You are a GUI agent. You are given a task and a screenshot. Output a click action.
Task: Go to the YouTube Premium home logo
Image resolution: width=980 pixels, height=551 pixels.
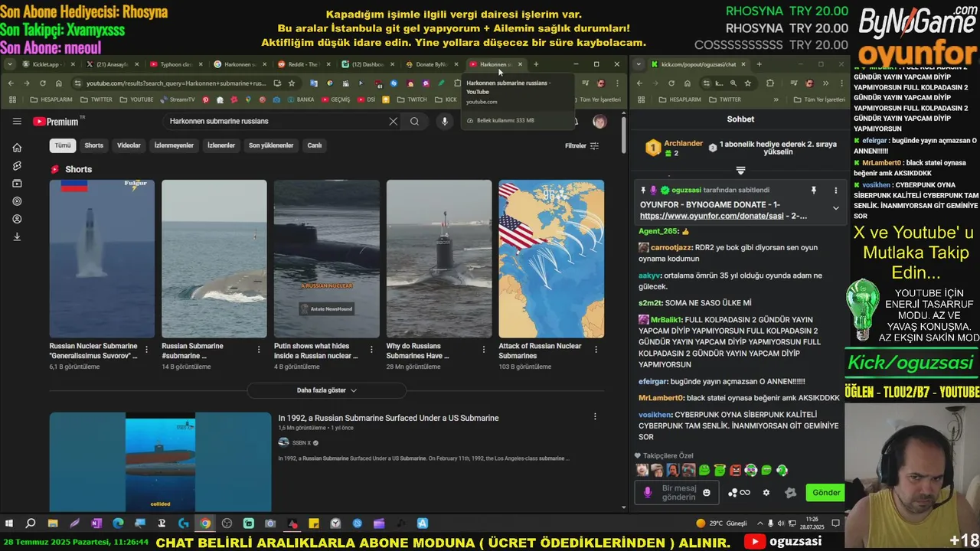tap(57, 121)
